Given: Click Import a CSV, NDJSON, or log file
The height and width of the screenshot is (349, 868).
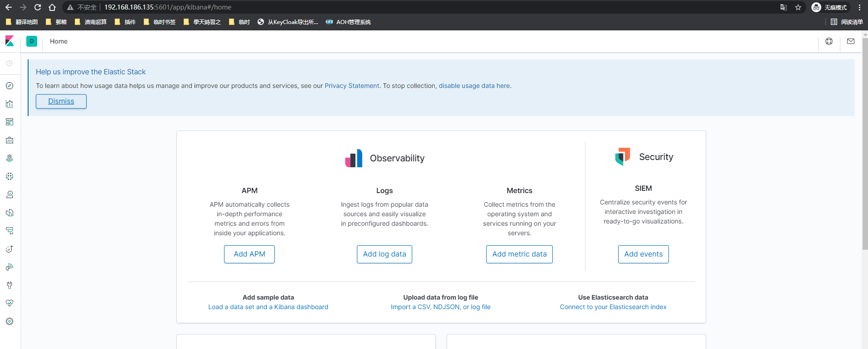Looking at the screenshot, I should 441,307.
